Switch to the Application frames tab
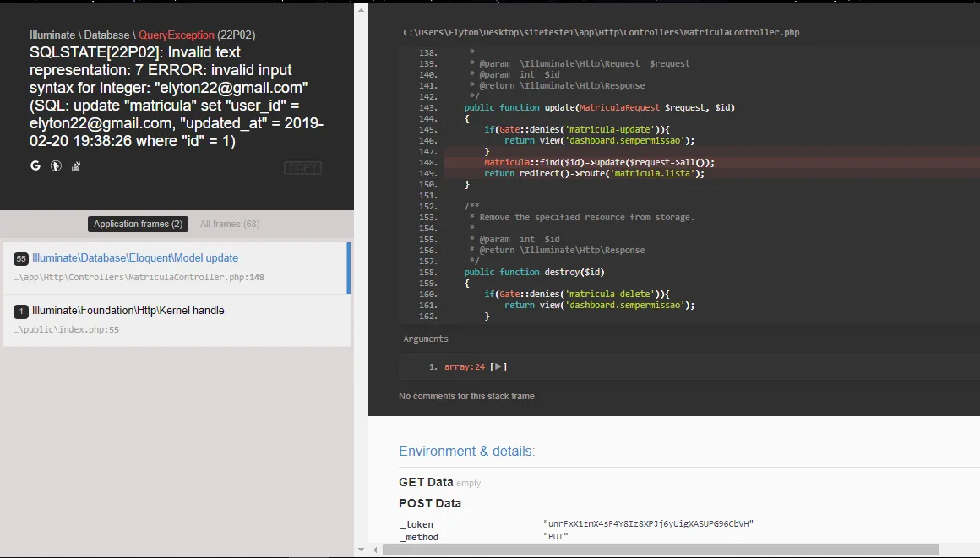Viewport: 980px width, 558px height. [x=138, y=224]
